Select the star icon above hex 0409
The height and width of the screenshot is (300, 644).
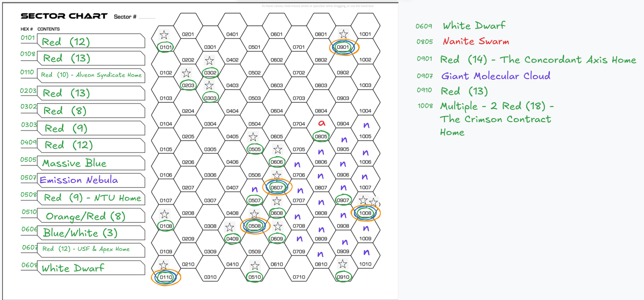[230, 227]
